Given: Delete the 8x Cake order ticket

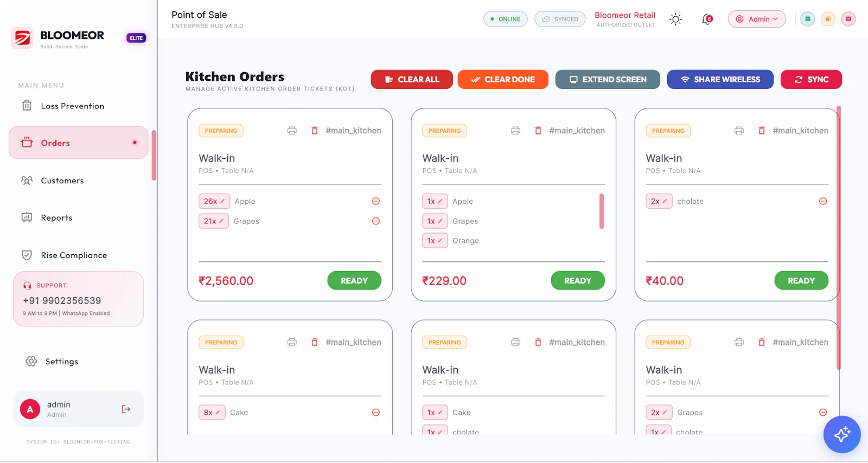Looking at the screenshot, I should [315, 342].
